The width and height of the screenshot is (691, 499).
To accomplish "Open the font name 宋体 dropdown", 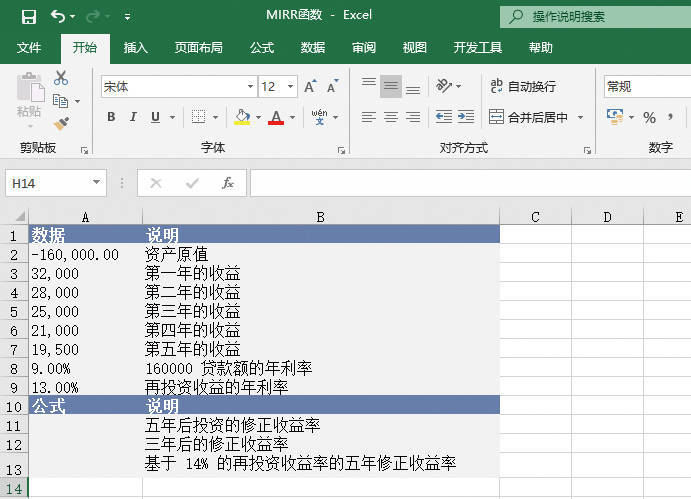I will pyautogui.click(x=250, y=87).
